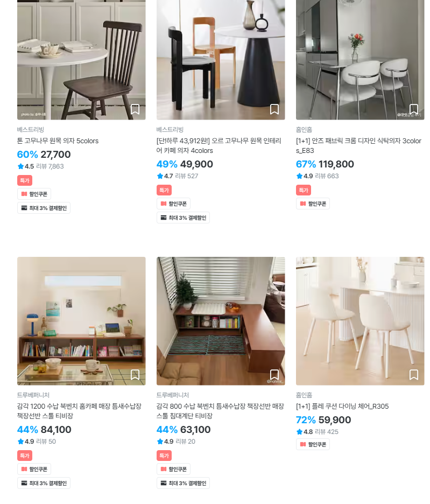The width and height of the screenshot is (430, 504).
Task: Bookmark the 플레 쿠션 다이닝 체어 item
Action: pos(414,374)
